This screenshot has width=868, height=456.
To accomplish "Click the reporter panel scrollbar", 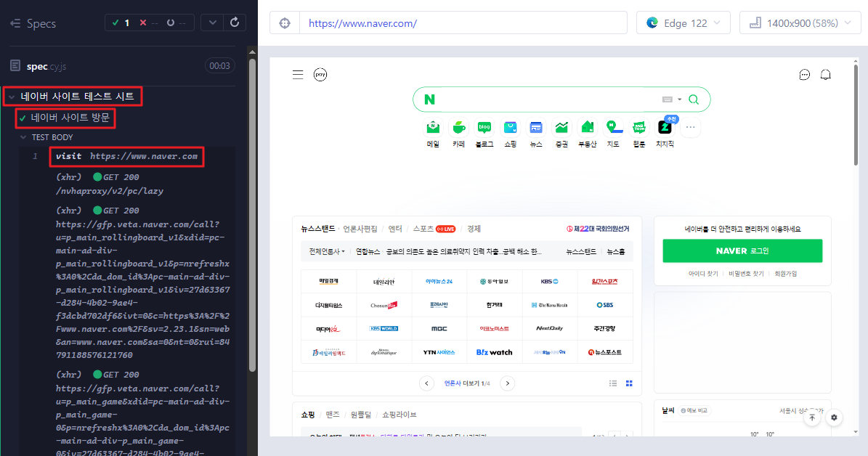I will tap(253, 216).
